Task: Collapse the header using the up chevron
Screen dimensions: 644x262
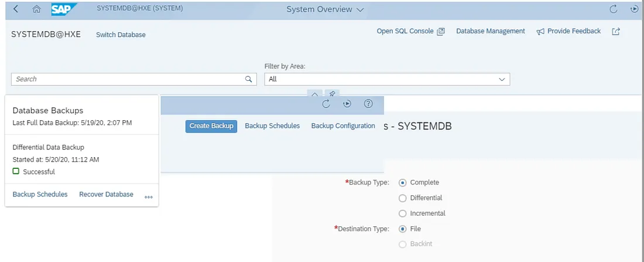Action: [x=314, y=94]
